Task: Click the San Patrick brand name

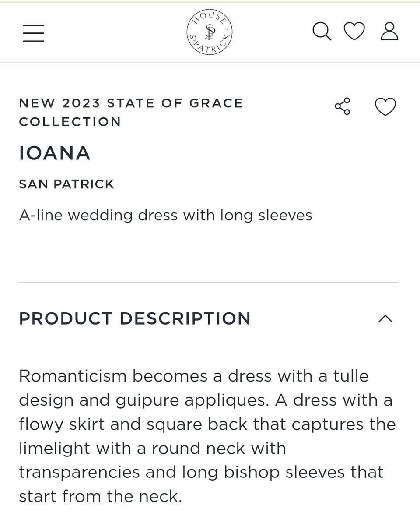Action: [66, 184]
